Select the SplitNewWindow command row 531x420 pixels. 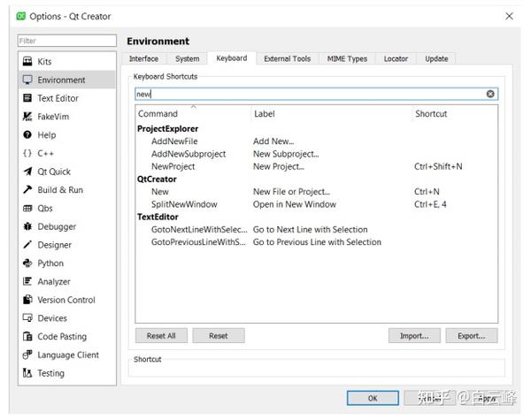(x=316, y=204)
